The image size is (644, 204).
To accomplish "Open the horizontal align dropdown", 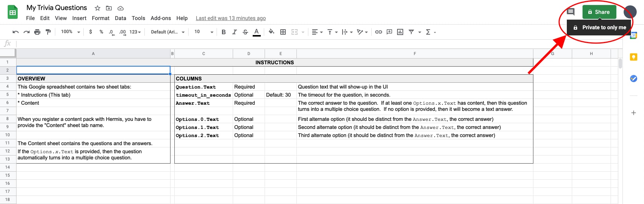I will (317, 32).
